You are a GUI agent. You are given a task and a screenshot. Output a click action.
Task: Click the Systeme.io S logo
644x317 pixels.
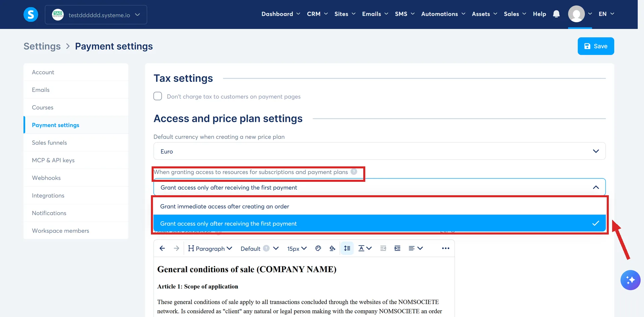31,14
